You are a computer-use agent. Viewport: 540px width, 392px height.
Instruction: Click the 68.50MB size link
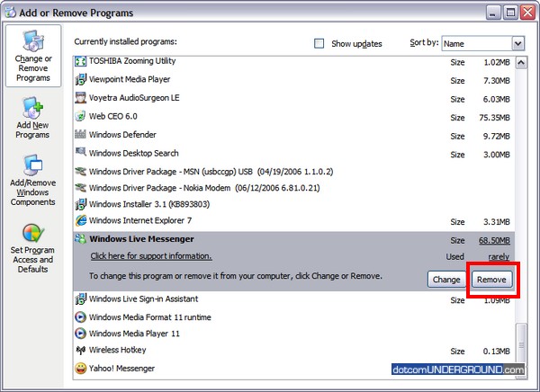click(x=494, y=241)
